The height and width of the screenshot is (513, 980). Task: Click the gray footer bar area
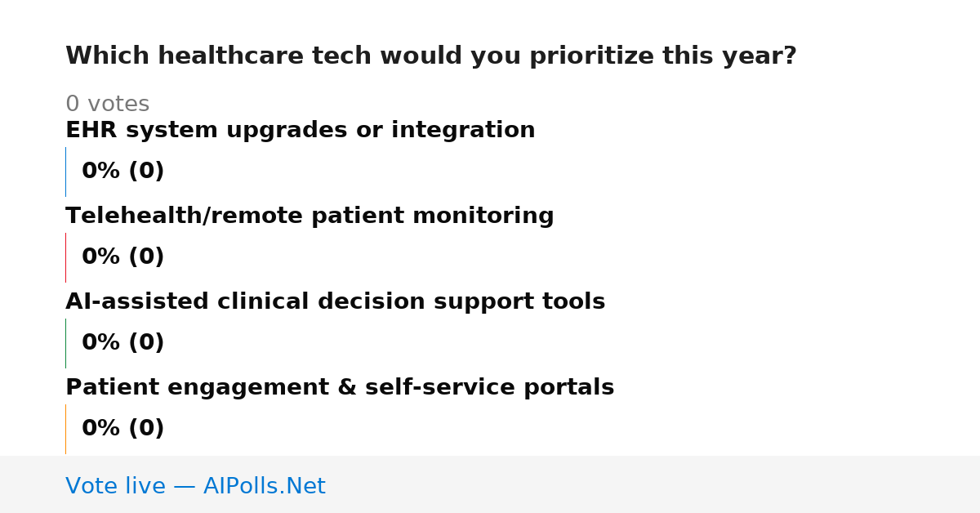click(x=490, y=484)
